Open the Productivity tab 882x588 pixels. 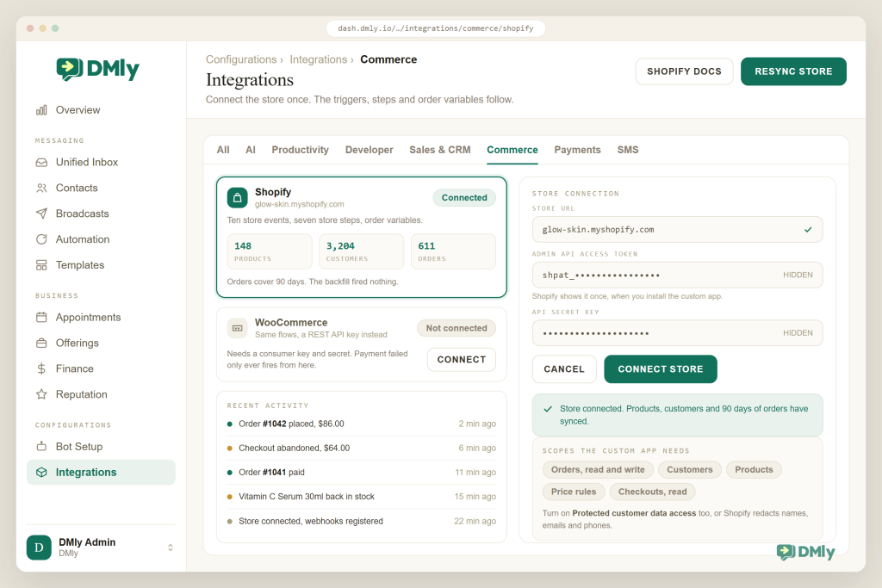tap(301, 150)
